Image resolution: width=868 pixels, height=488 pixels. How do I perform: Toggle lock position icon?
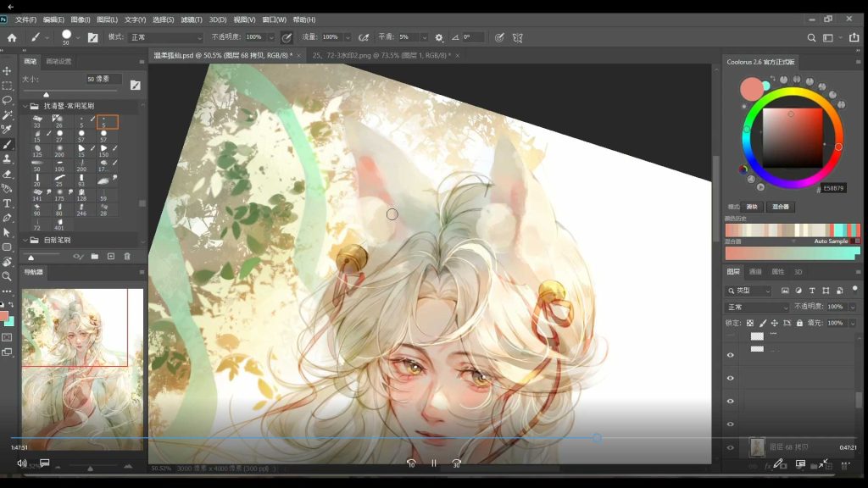(775, 323)
